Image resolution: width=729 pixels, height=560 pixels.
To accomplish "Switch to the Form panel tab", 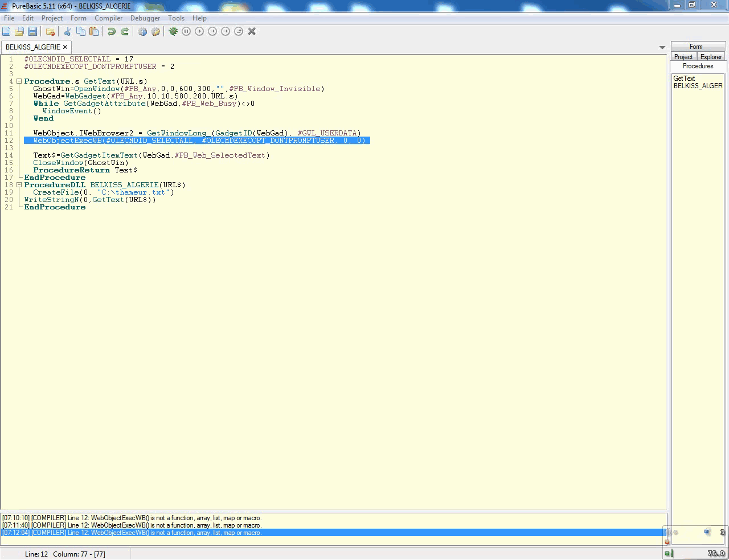I will (x=696, y=47).
